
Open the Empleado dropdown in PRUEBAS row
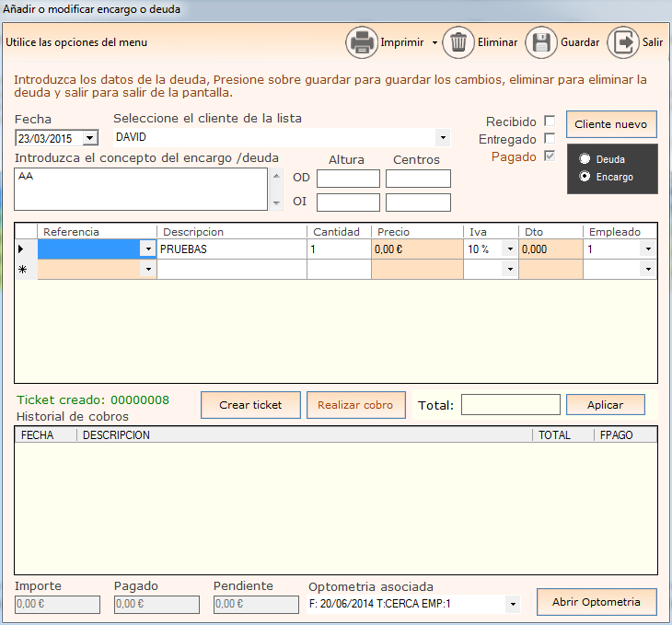[648, 249]
